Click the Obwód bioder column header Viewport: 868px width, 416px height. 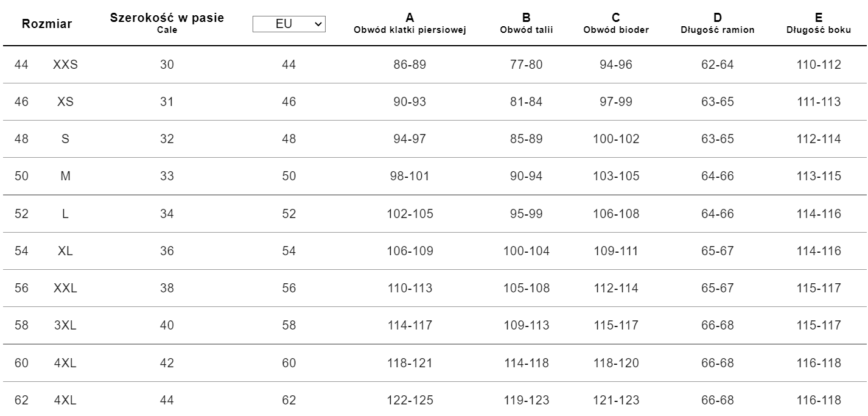(x=616, y=24)
